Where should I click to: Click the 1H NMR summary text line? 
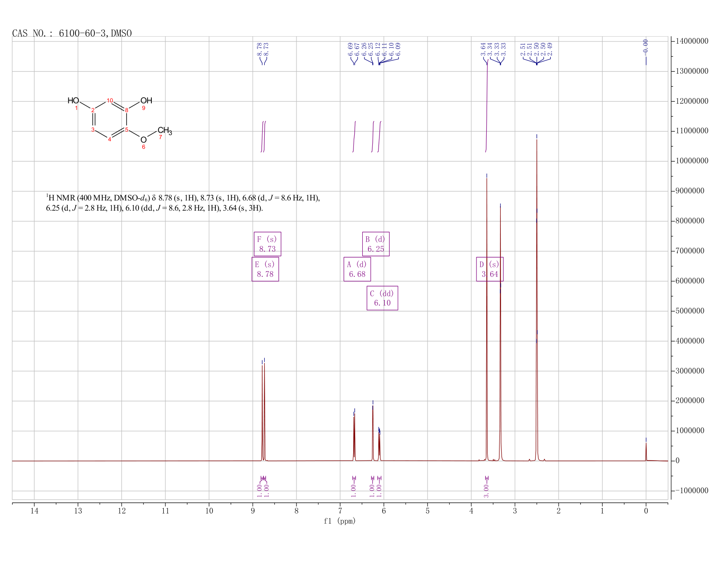click(183, 203)
